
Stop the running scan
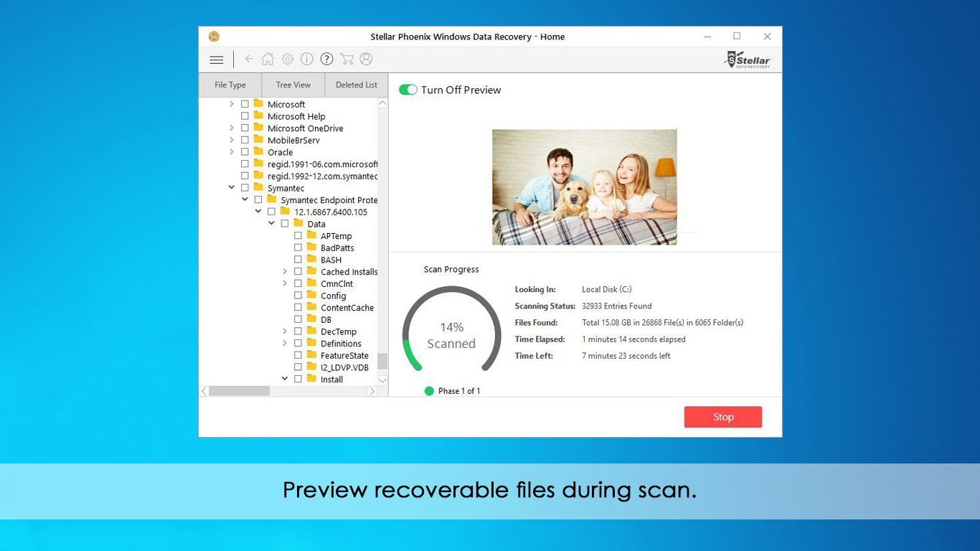pos(723,417)
